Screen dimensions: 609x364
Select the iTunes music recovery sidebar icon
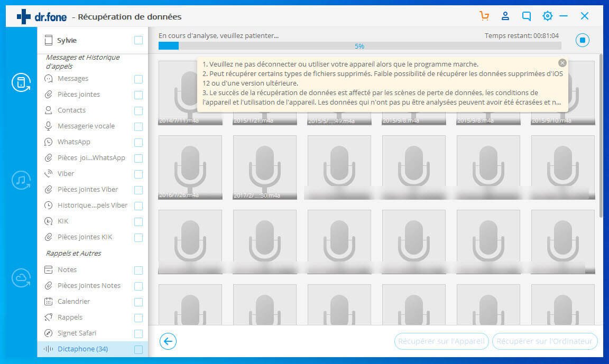pyautogui.click(x=21, y=180)
